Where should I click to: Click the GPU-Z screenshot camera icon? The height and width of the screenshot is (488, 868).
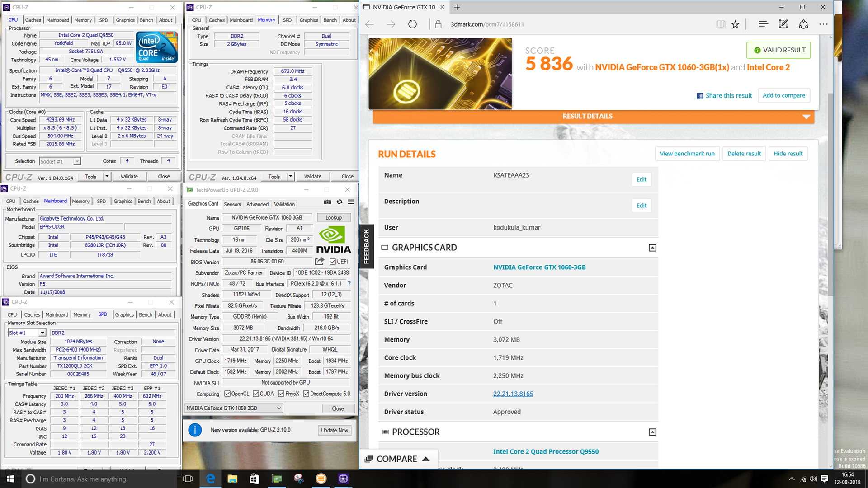coord(327,202)
